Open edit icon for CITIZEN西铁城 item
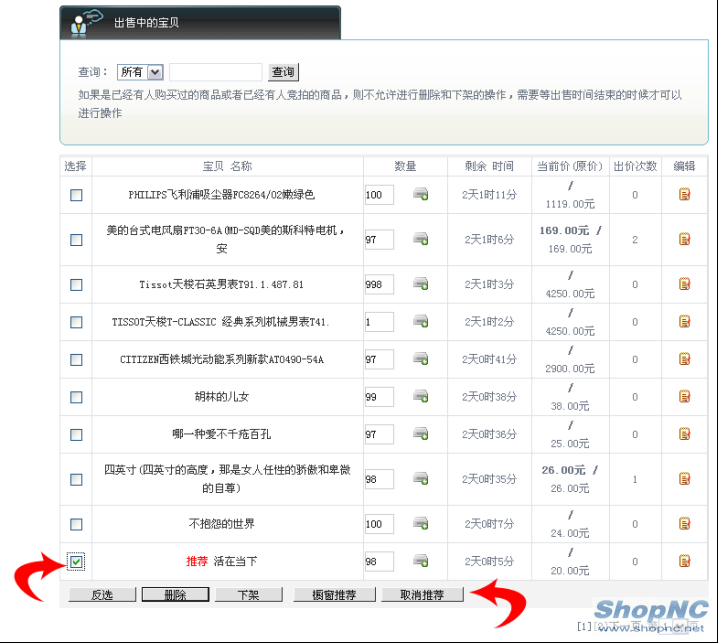 tap(684, 359)
